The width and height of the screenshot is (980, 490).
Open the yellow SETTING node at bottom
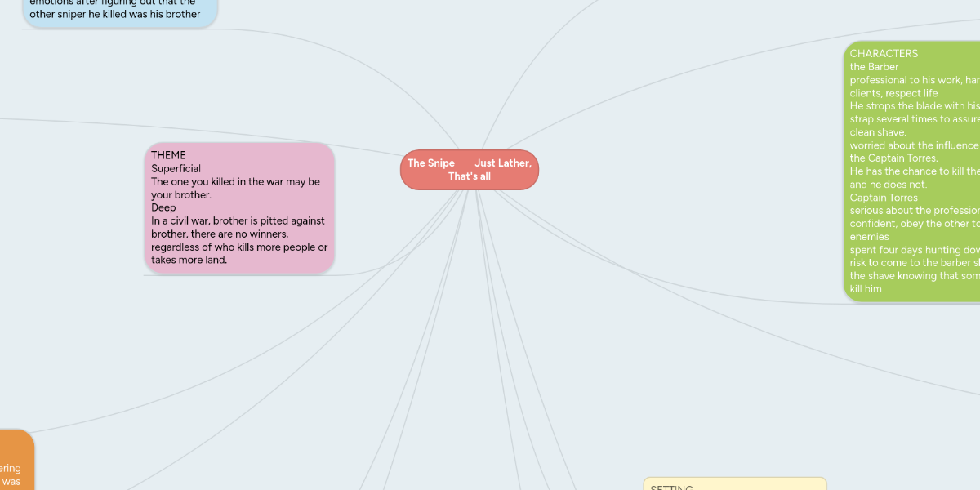(x=734, y=484)
